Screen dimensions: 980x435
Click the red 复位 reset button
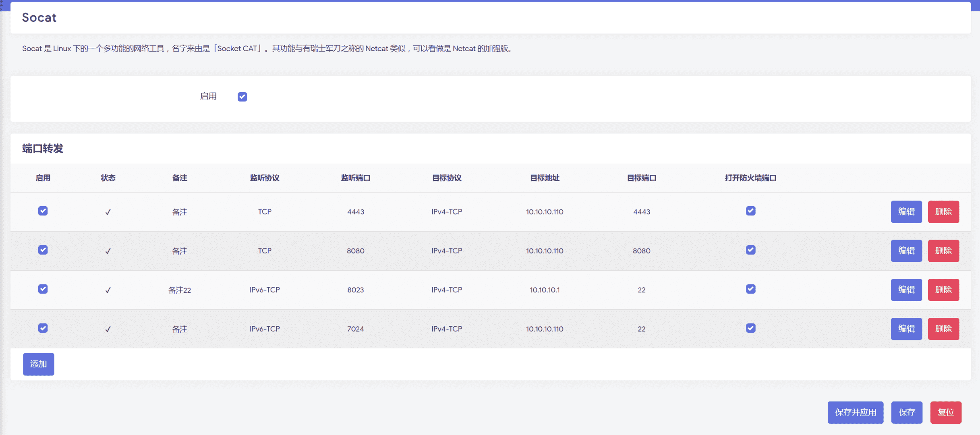click(x=945, y=412)
